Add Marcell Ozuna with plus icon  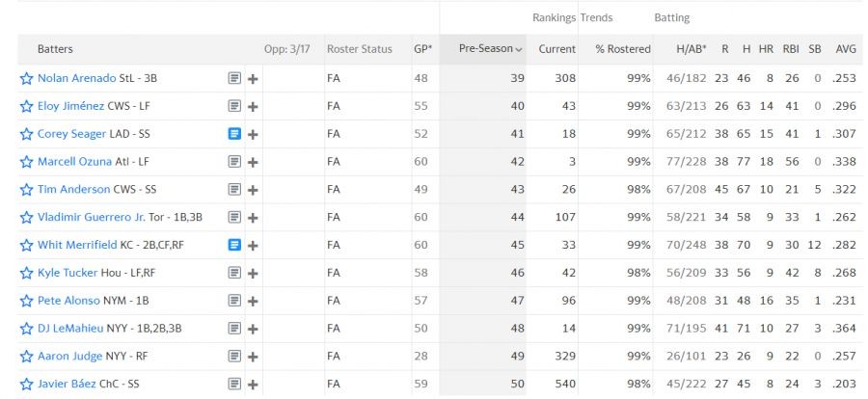(253, 163)
